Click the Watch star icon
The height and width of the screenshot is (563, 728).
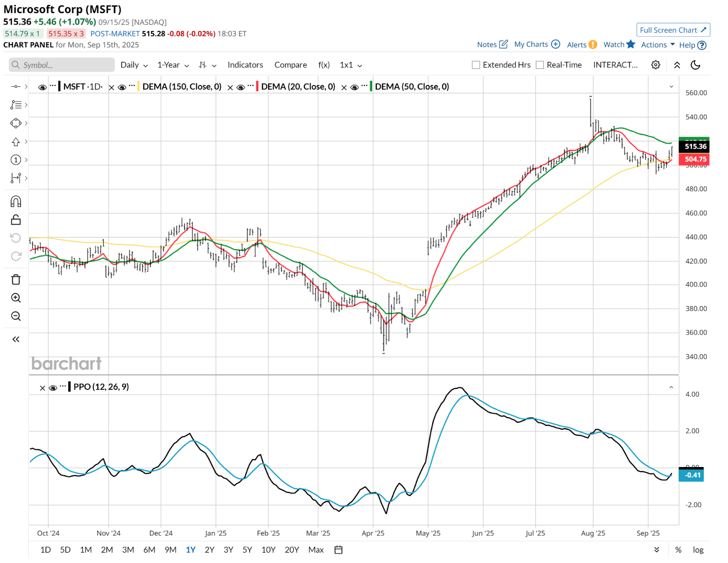tap(631, 44)
